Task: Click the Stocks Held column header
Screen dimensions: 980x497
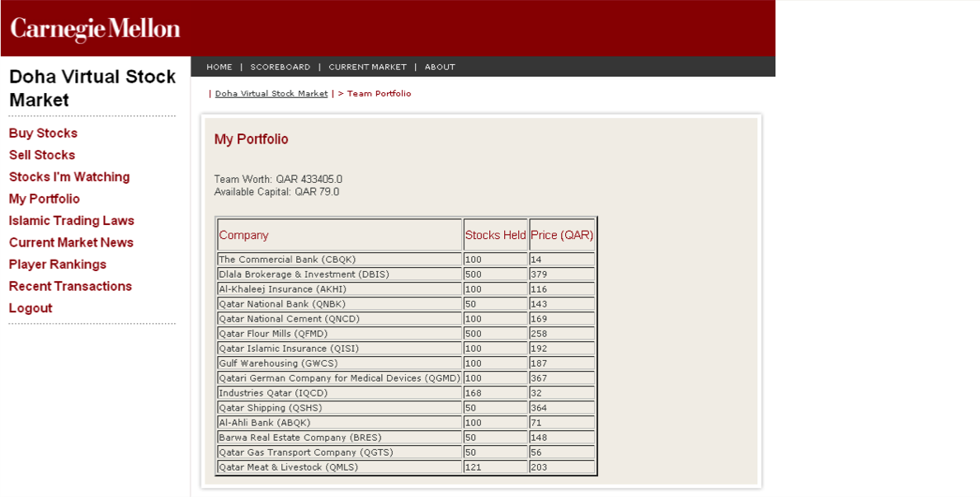Action: (496, 235)
